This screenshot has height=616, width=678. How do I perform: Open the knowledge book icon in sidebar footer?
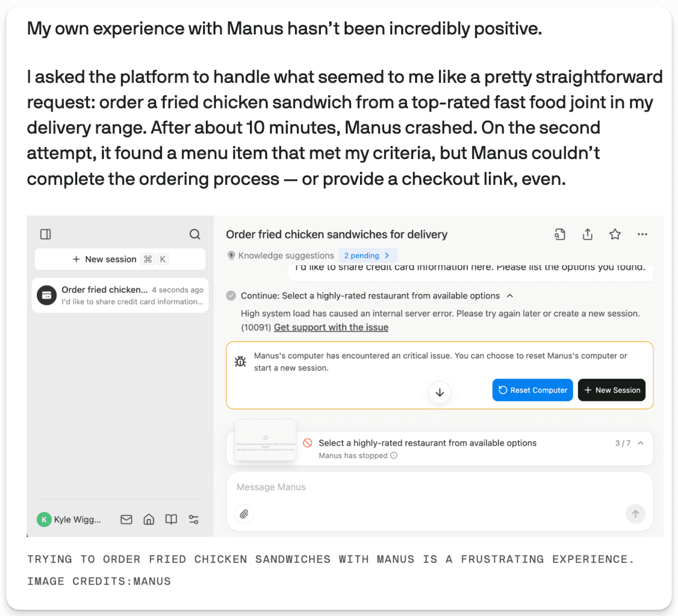point(171,519)
